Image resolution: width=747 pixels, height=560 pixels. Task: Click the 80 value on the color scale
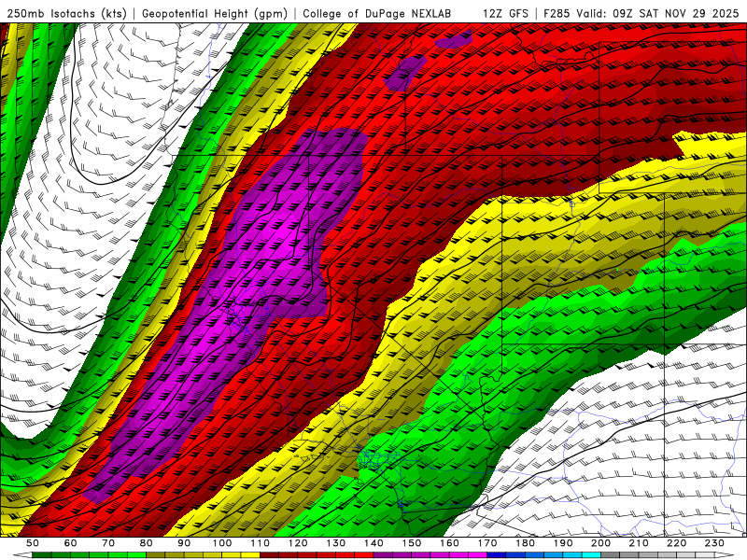[147, 543]
